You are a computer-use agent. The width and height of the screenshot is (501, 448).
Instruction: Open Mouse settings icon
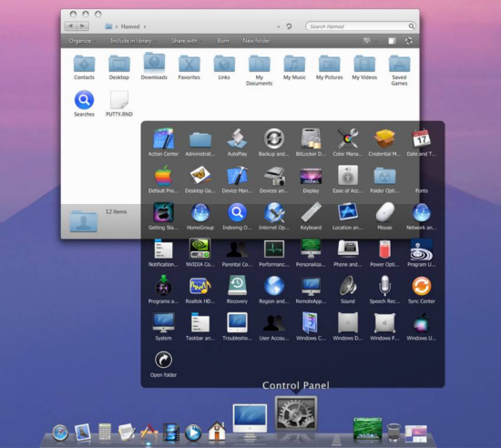[x=384, y=212]
